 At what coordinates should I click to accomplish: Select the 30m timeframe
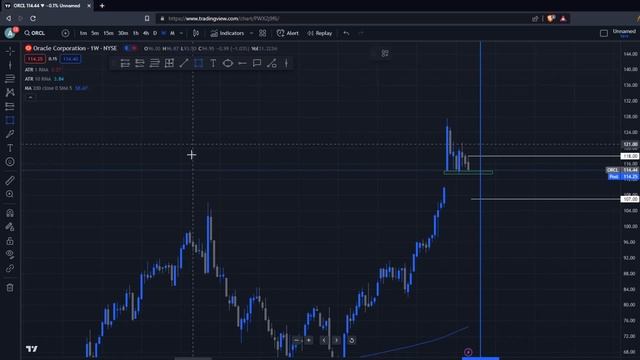[123, 33]
